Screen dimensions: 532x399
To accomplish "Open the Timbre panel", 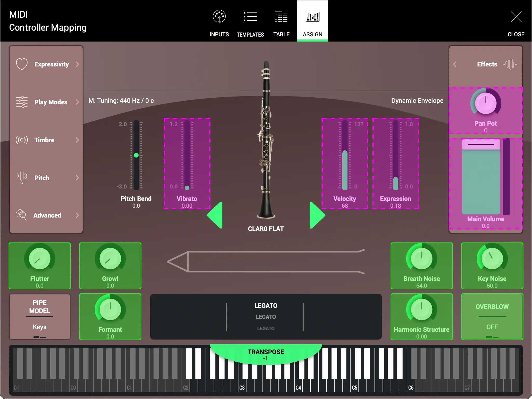I will (46, 140).
